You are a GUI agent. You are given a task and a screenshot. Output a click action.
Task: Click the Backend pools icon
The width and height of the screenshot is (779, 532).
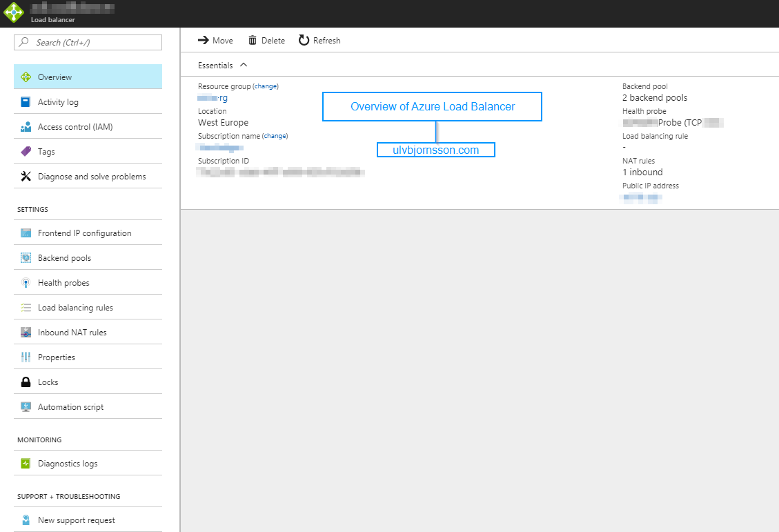coord(26,258)
